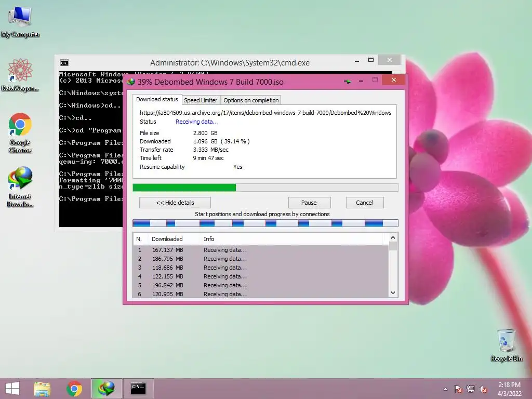
Task: Select the cmd.exe taskbar button
Action: (x=138, y=389)
